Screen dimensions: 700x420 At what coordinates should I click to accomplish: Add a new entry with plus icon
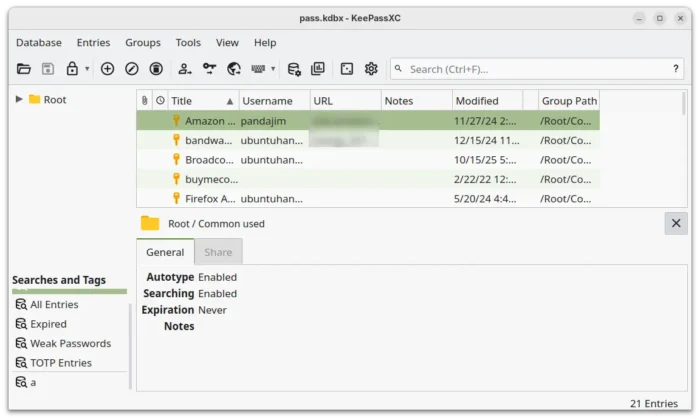click(108, 69)
